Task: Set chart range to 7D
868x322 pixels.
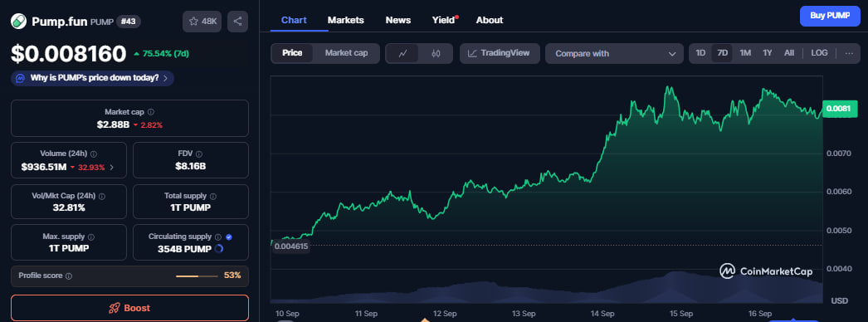Action: point(723,53)
